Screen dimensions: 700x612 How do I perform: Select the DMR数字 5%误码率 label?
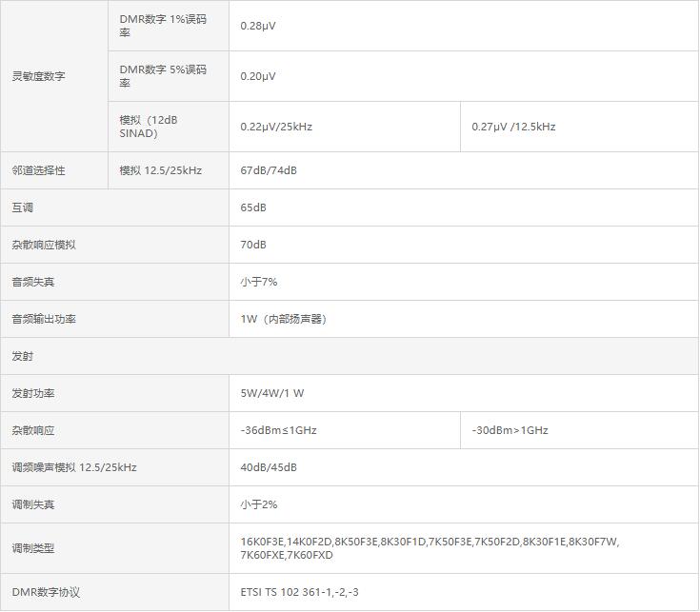(x=163, y=76)
